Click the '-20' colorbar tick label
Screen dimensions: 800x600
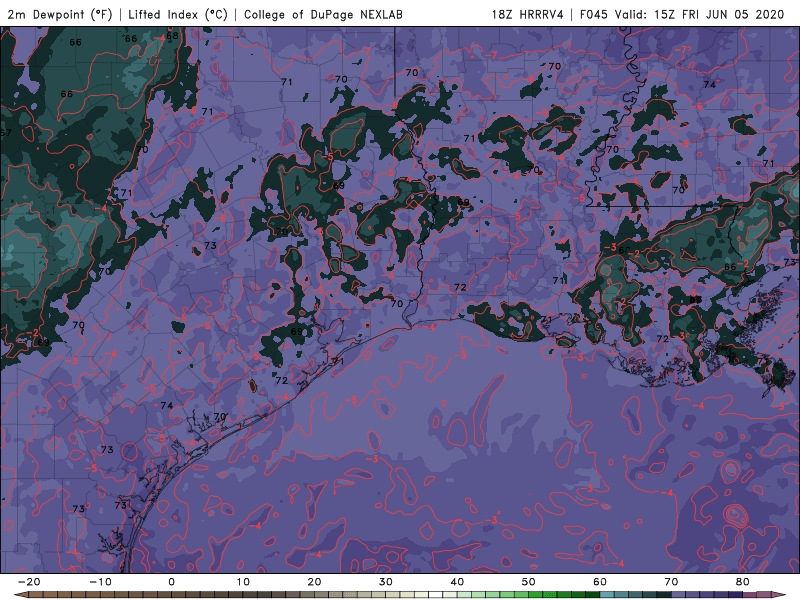[29, 582]
